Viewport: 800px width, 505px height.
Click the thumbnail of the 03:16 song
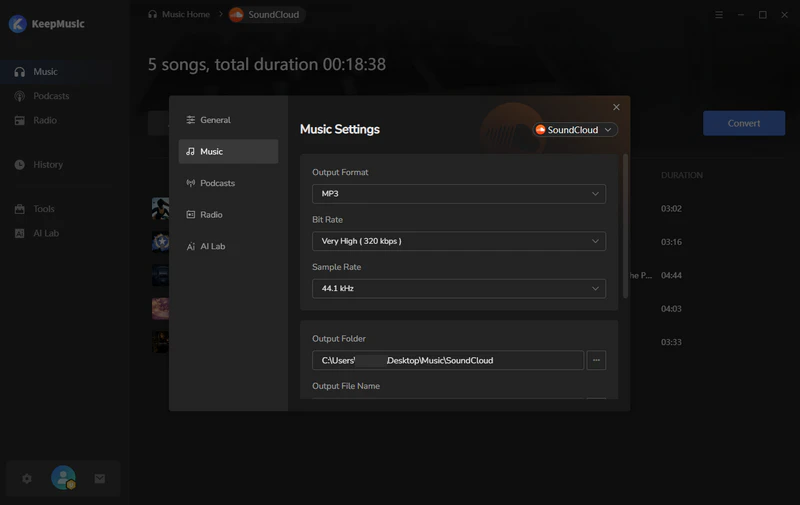coord(160,242)
